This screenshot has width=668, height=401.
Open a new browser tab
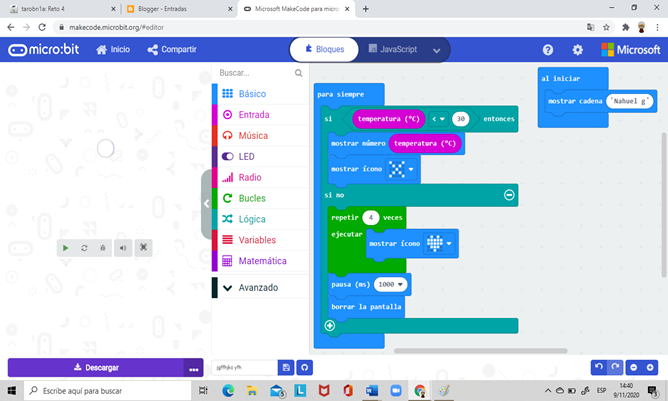(x=366, y=9)
